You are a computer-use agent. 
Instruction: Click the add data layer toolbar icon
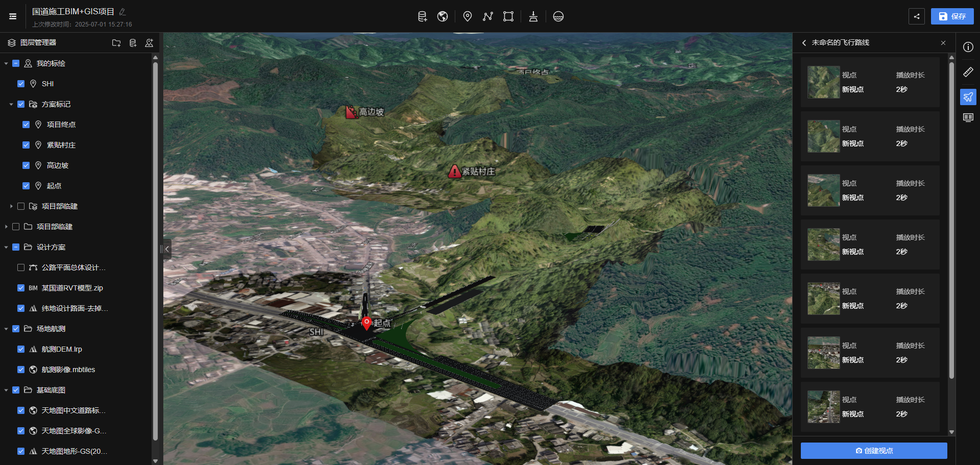(x=422, y=16)
